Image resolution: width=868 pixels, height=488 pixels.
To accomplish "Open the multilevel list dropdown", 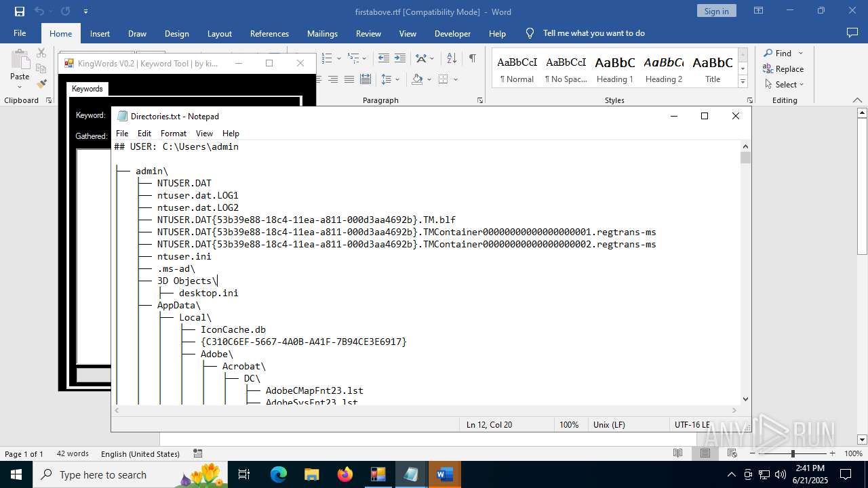I will pos(364,58).
